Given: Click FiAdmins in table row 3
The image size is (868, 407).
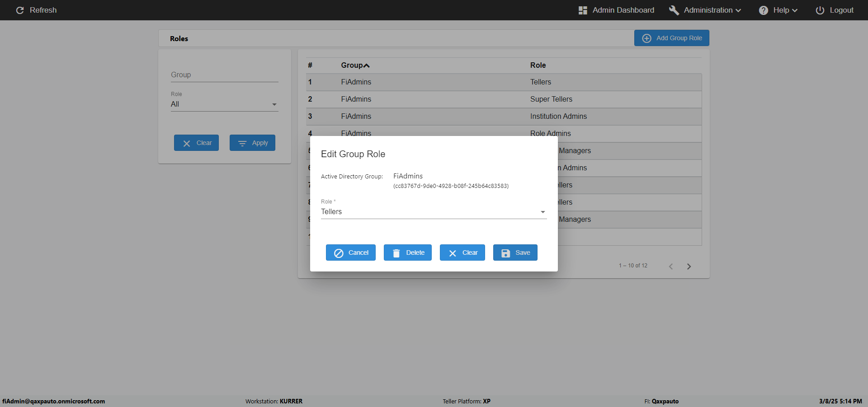Looking at the screenshot, I should click(x=356, y=116).
